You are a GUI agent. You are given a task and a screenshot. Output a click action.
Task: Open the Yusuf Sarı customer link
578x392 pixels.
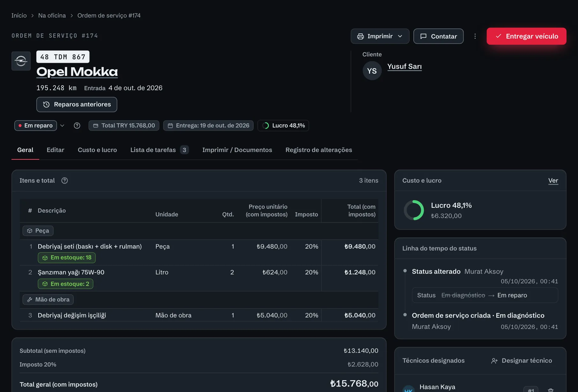pos(404,66)
